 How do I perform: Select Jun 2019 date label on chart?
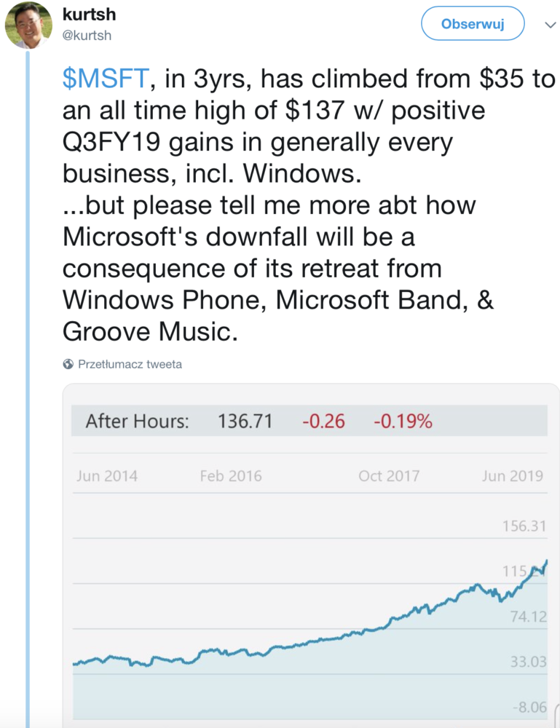pyautogui.click(x=513, y=476)
